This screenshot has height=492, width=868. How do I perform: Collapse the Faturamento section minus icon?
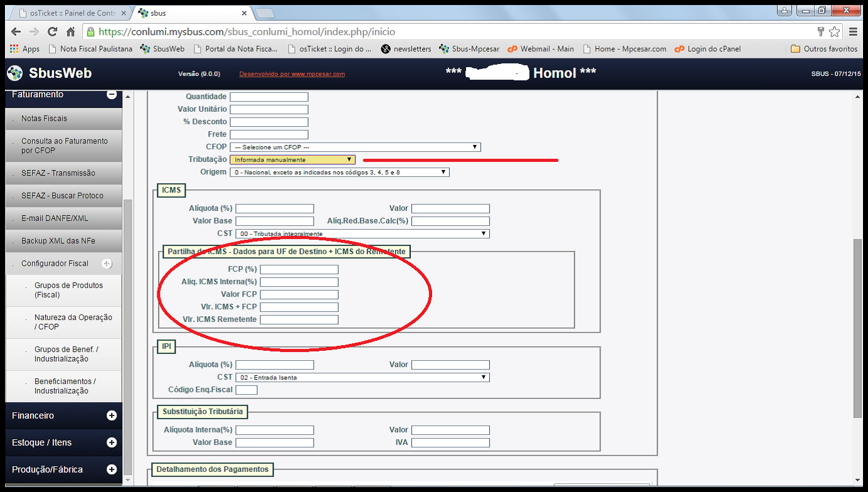pos(112,94)
